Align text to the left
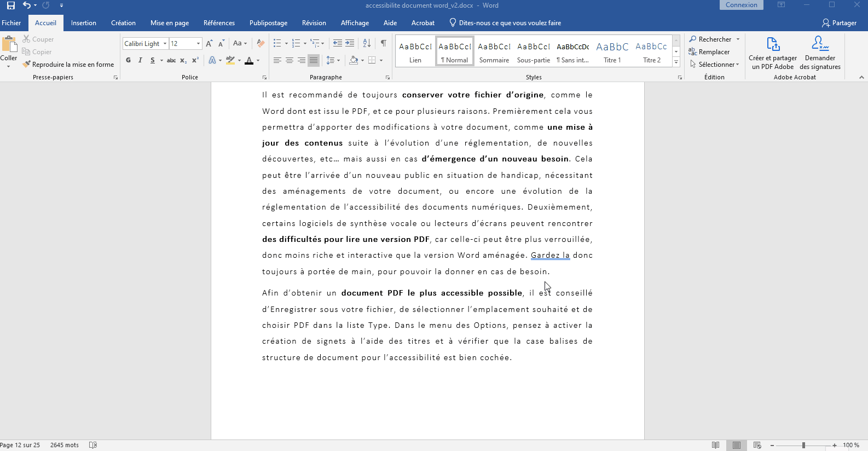 coord(277,60)
